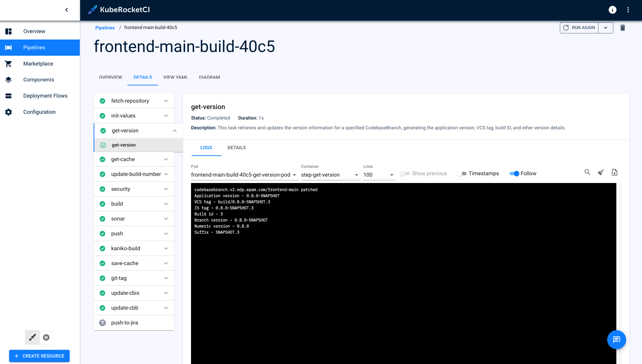Click the build task success check icon
Screen dimensions: 642x364
[102, 204]
